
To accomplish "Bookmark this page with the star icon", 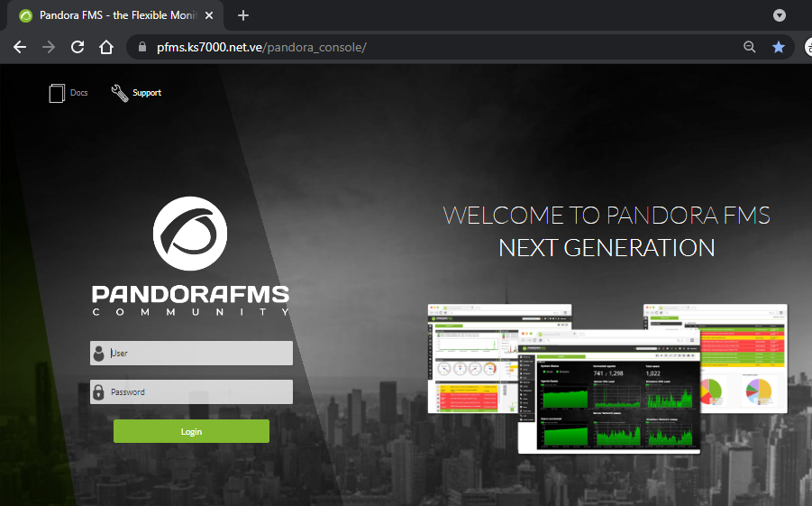I will pos(779,48).
